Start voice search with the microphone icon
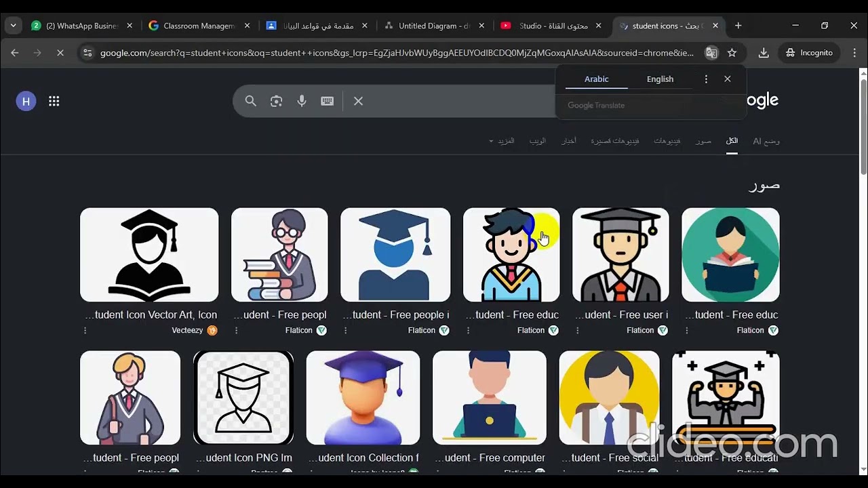Image resolution: width=868 pixels, height=488 pixels. point(302,101)
